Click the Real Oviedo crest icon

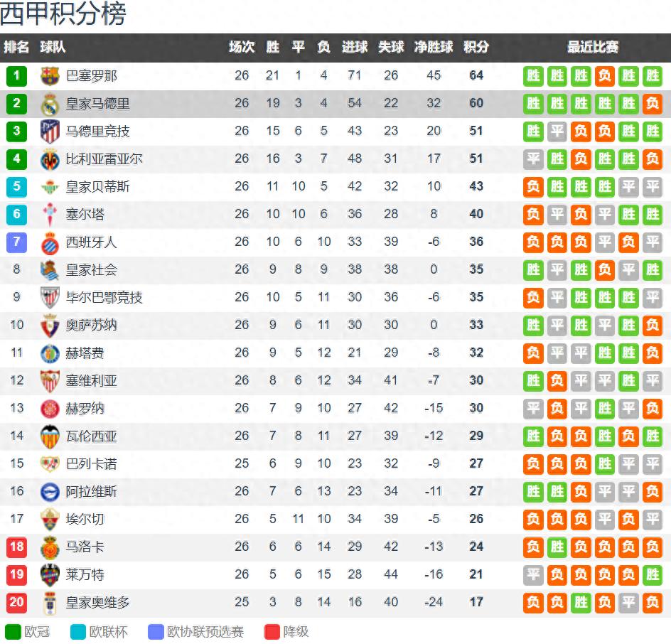point(50,603)
